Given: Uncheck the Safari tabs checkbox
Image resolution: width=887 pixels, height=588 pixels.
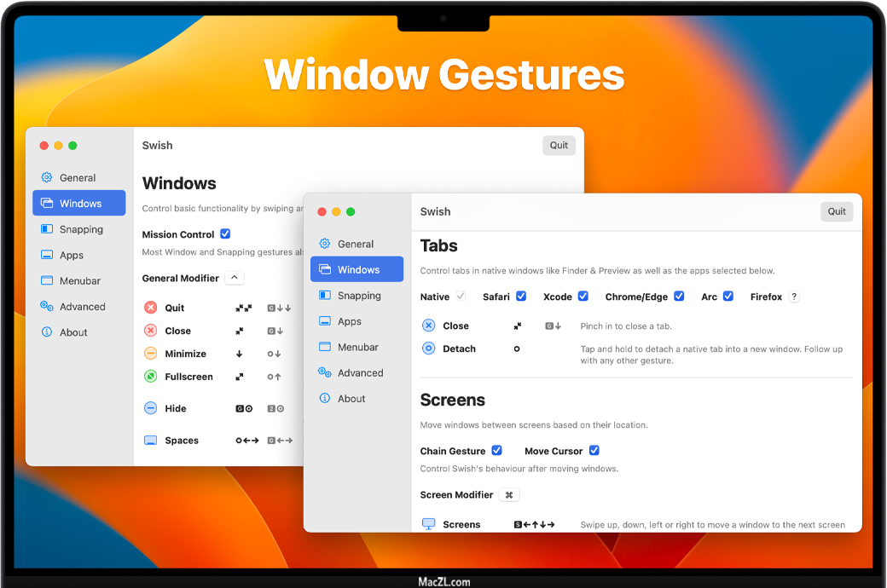Looking at the screenshot, I should click(x=521, y=297).
